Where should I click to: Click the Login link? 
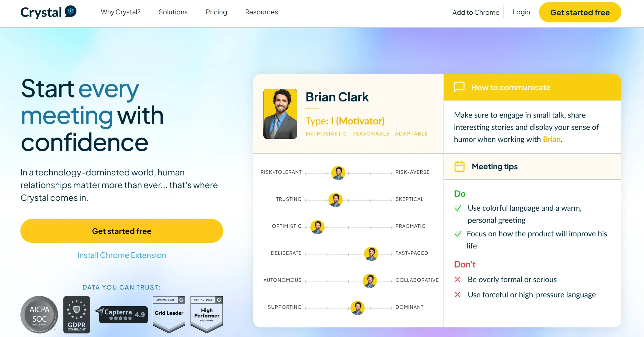(521, 12)
